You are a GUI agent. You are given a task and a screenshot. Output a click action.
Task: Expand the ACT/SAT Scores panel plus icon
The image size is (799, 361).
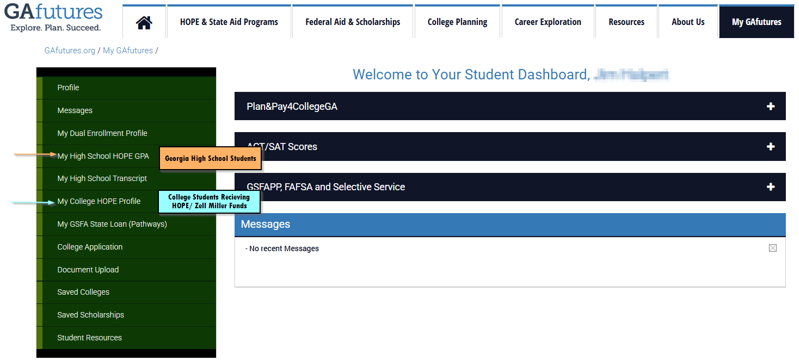pos(770,147)
